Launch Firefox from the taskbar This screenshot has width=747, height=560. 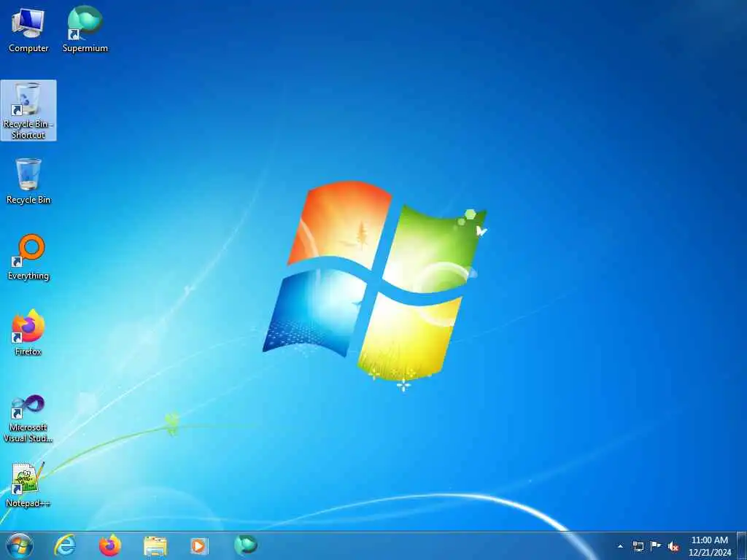[x=110, y=545]
